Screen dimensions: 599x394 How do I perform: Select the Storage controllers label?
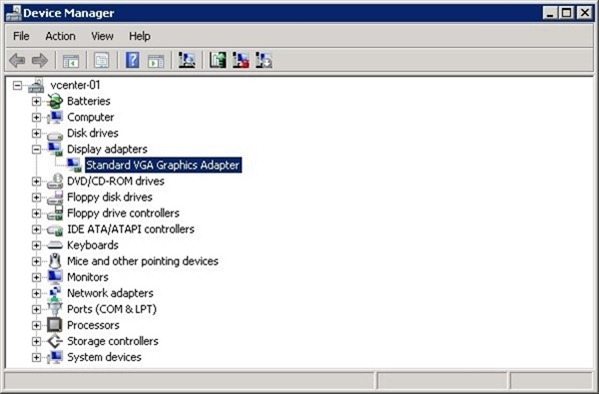coord(113,341)
